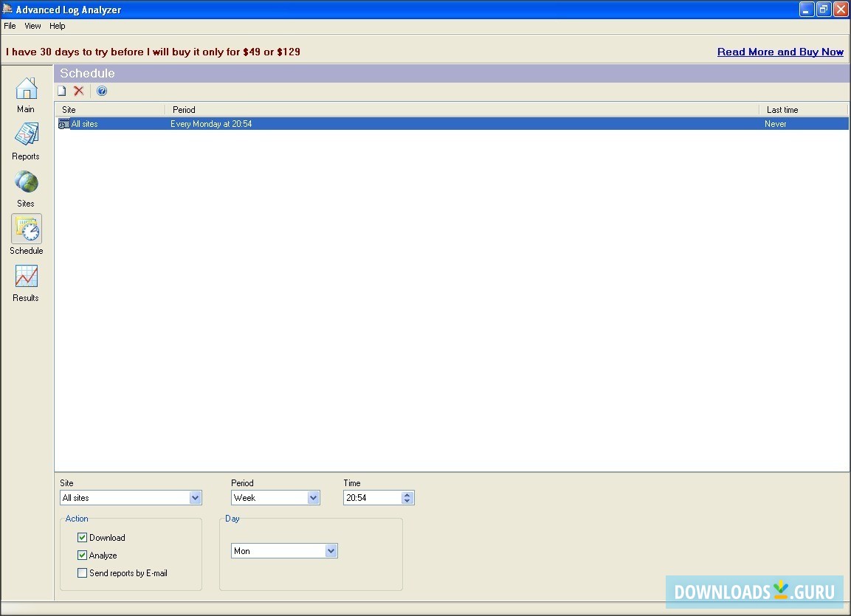Sort by the Last time column header
The height and width of the screenshot is (616, 851).
pos(803,109)
